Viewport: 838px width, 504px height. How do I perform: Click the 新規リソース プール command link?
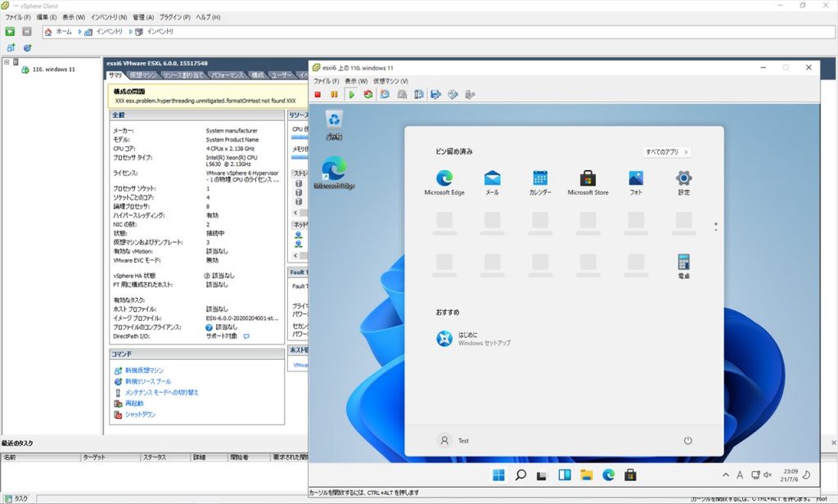148,381
